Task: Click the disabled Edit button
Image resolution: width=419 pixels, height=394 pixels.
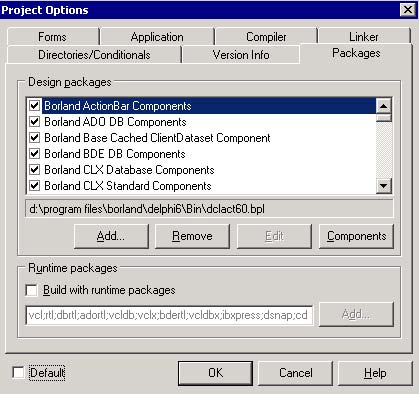Action: coord(274,236)
